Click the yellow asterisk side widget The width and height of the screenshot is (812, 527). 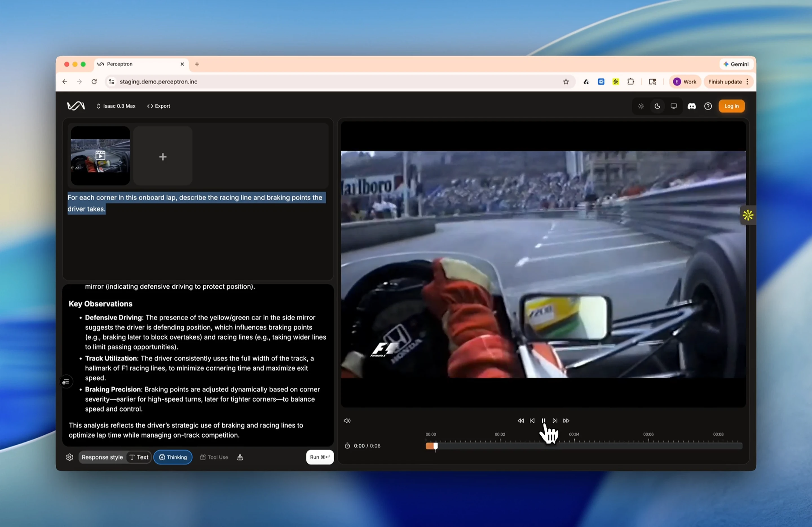(x=748, y=215)
